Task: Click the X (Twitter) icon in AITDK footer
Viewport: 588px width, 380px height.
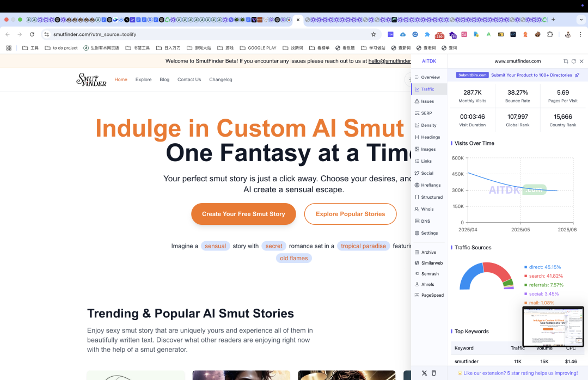Action: point(424,373)
